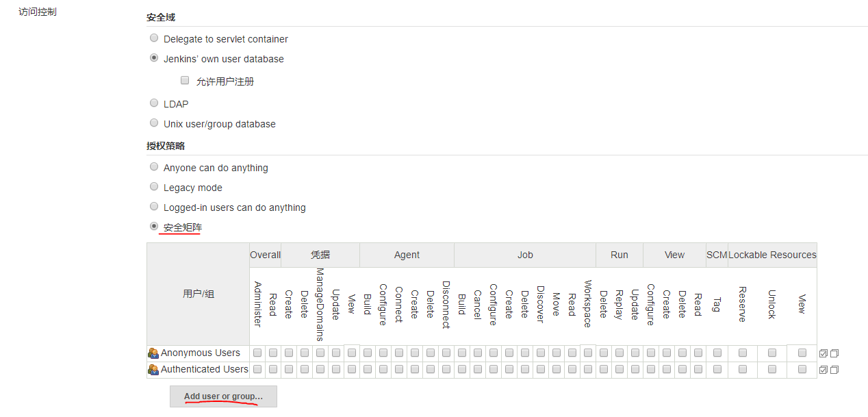Tick 凭据 Create for Anonymous Users

[x=289, y=353]
